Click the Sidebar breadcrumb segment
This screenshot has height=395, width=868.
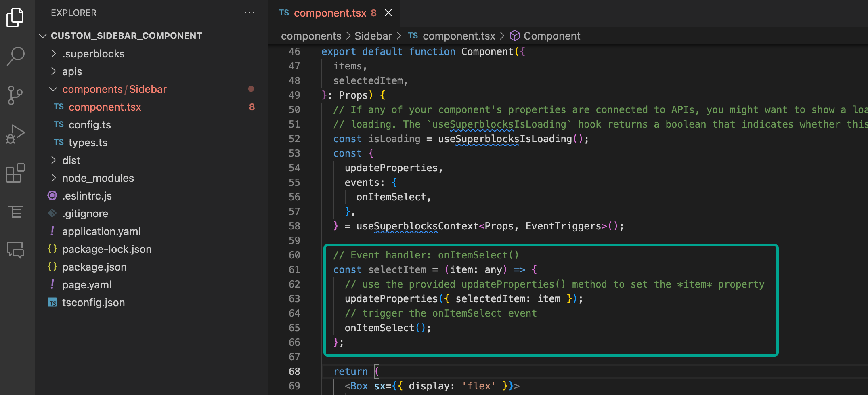(x=373, y=36)
